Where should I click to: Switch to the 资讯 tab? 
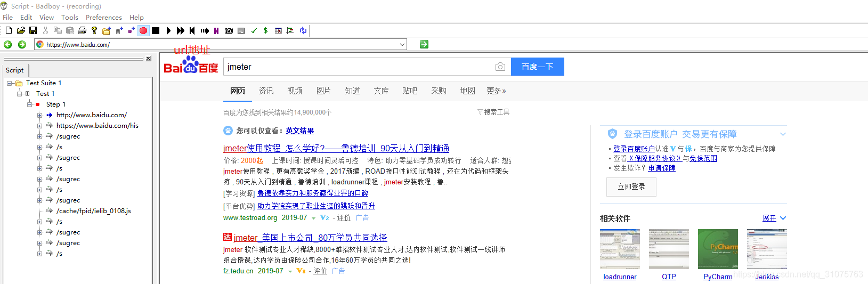pos(266,91)
